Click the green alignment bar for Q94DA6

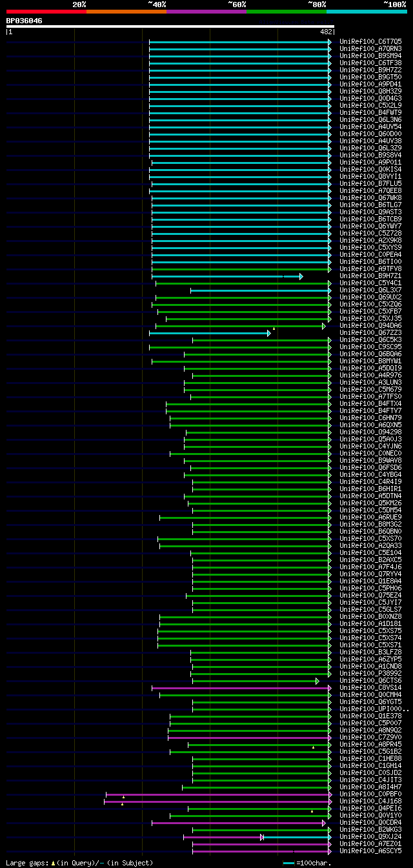coord(241,326)
